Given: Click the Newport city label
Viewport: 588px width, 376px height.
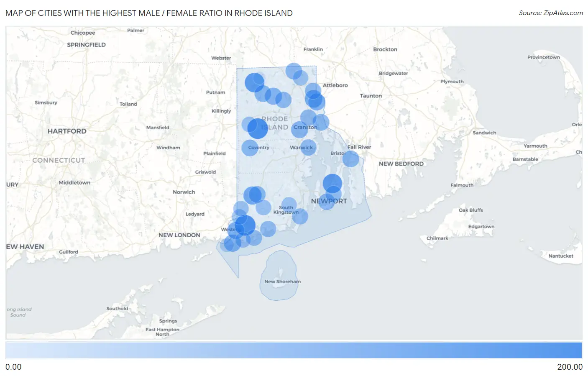Looking at the screenshot, I should [329, 201].
